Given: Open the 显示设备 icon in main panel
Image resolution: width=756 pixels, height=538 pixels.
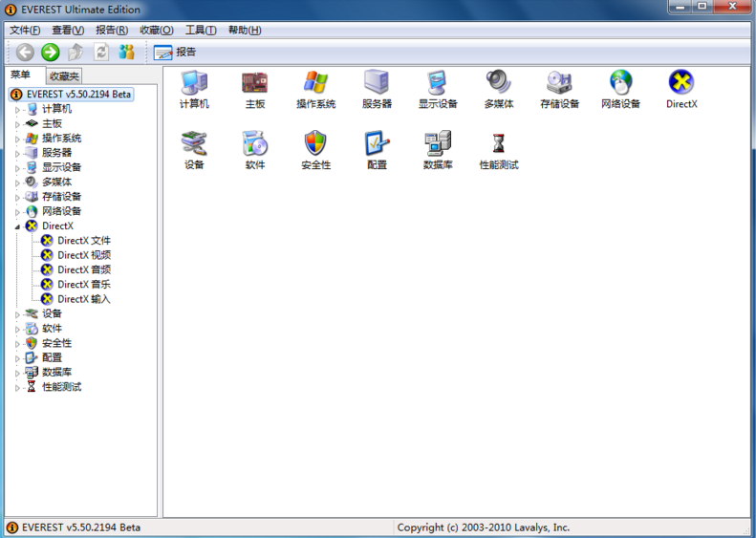Looking at the screenshot, I should point(438,90).
